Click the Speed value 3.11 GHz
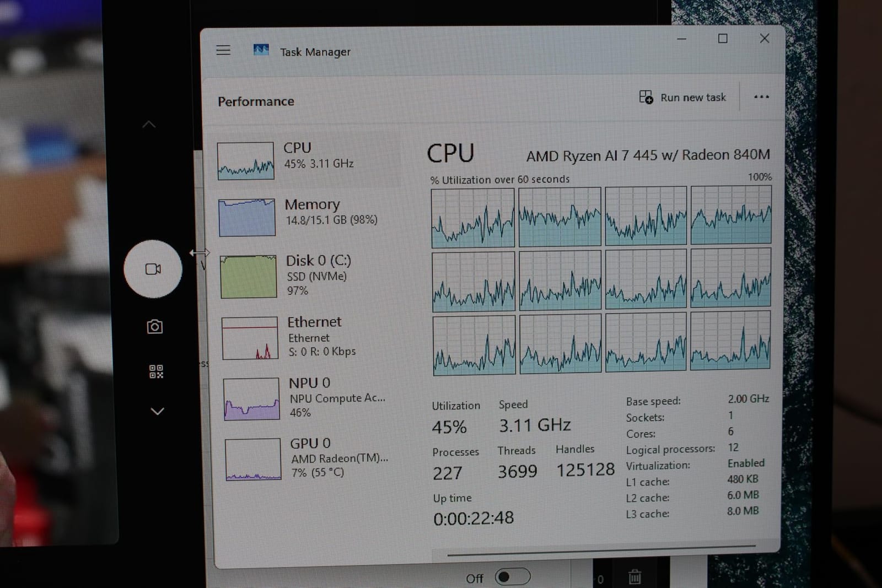Screen dimensions: 882x588 (535, 425)
